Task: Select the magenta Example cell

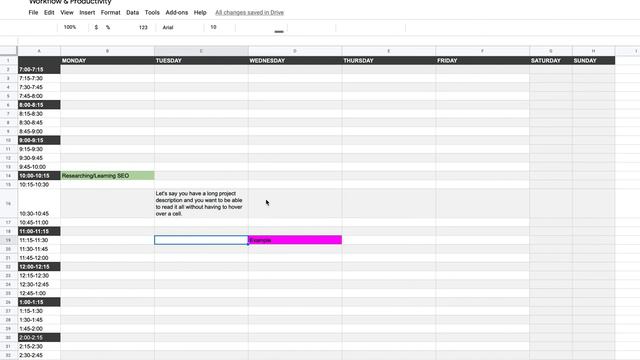Action: pos(295,240)
